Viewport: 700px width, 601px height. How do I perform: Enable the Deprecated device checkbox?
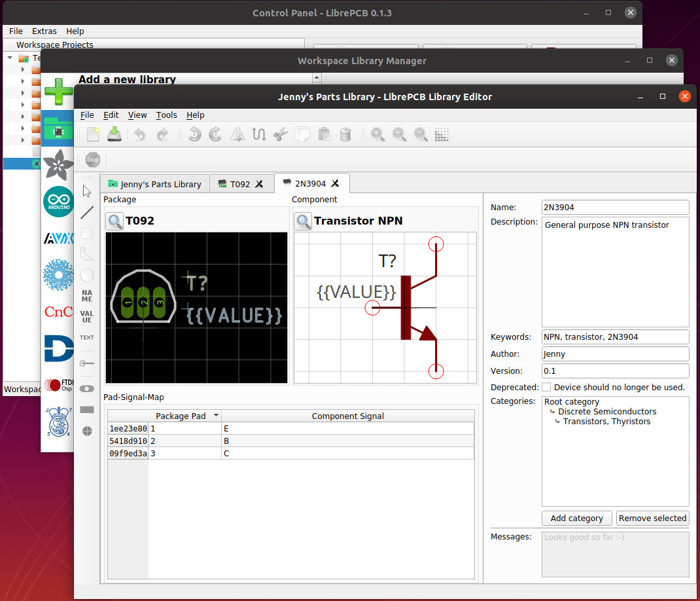coord(547,387)
